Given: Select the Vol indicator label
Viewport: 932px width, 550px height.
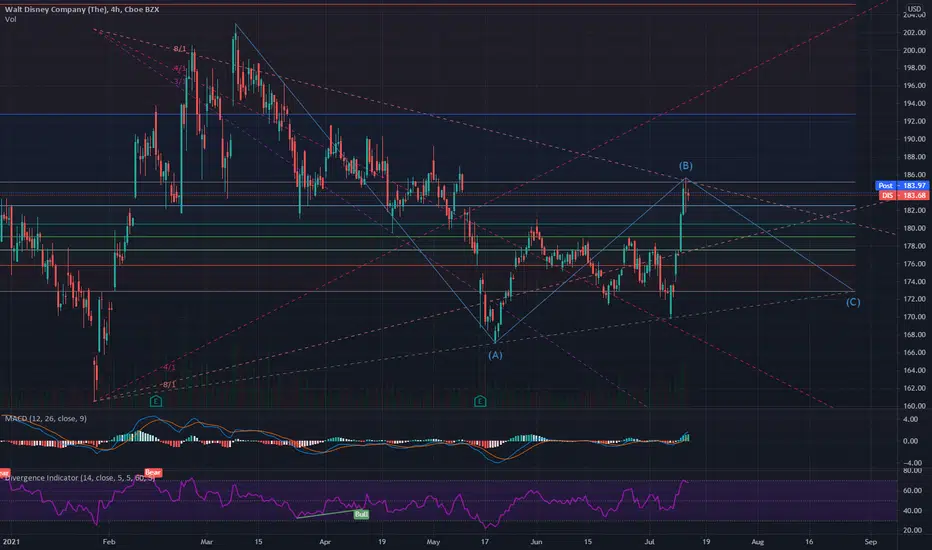Looking at the screenshot, I should click(11, 20).
